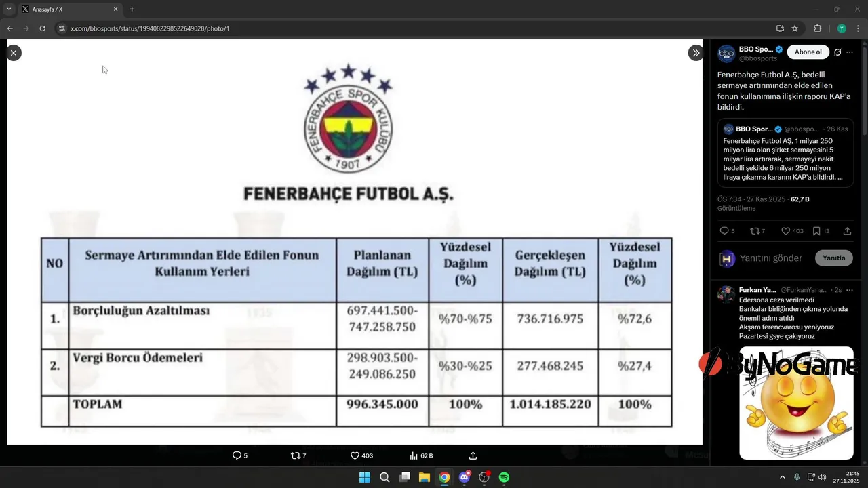Click table cell "996.345.000"
868x488 pixels.
[x=382, y=411]
